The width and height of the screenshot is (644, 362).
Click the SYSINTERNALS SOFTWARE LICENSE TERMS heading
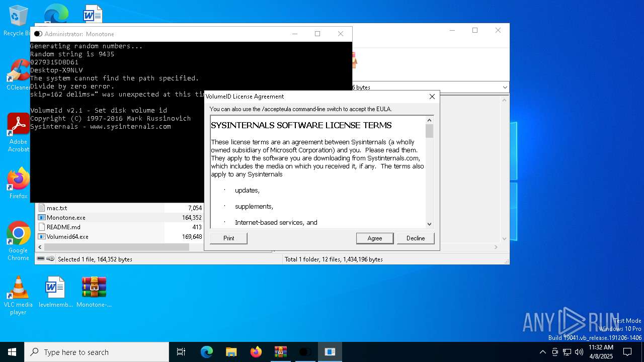point(301,125)
